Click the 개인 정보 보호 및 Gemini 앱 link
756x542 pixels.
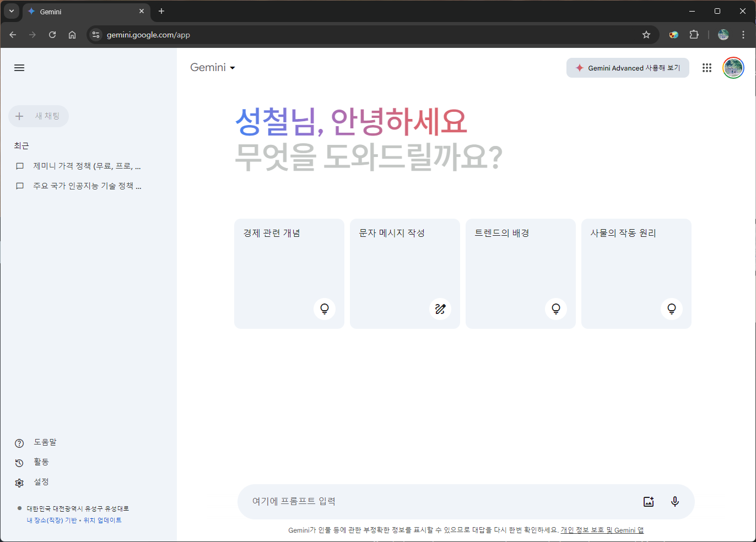[x=602, y=530]
